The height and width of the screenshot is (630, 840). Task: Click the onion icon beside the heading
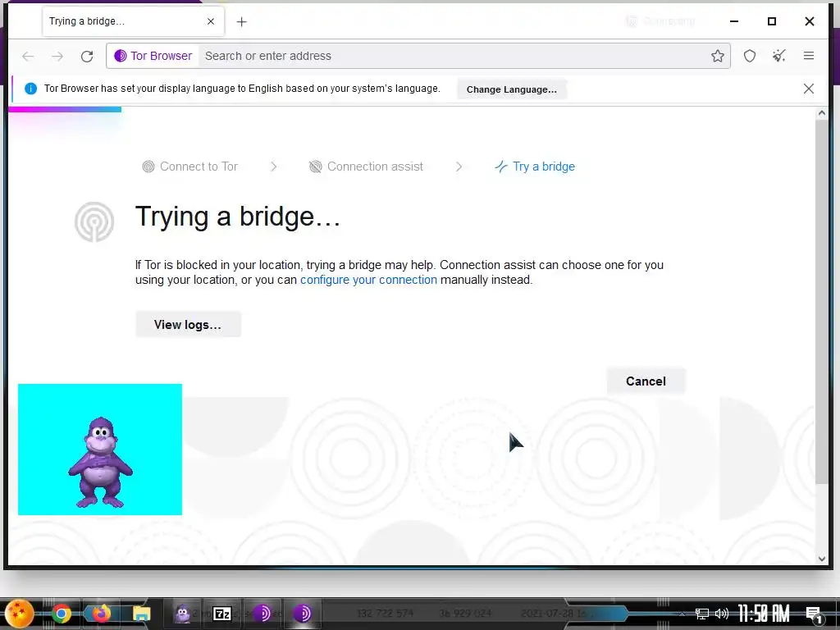tap(94, 221)
